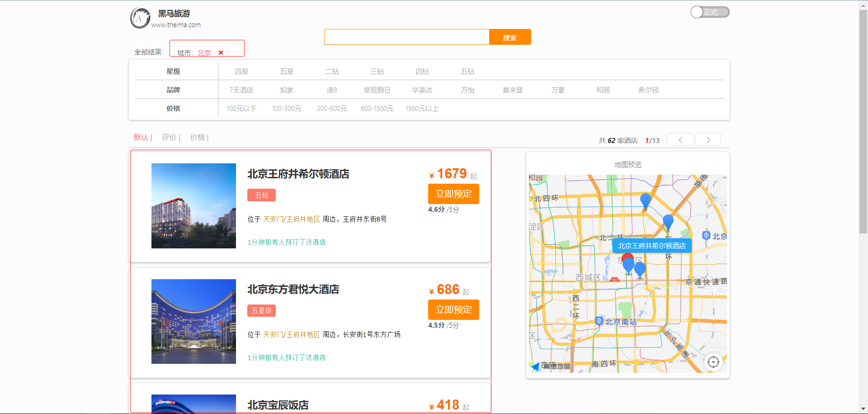Click the 五钻 badge
This screenshot has height=414, width=868.
261,195
